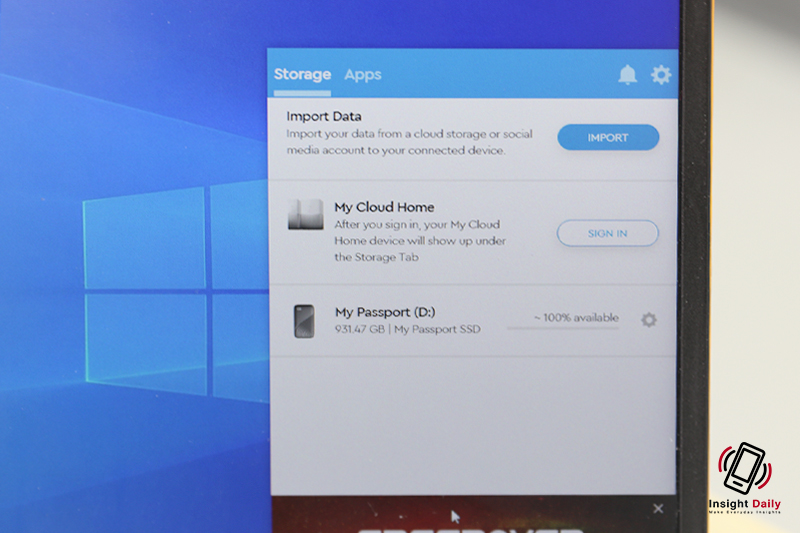Open the notifications bell icon
The height and width of the screenshot is (533, 800).
[627, 75]
